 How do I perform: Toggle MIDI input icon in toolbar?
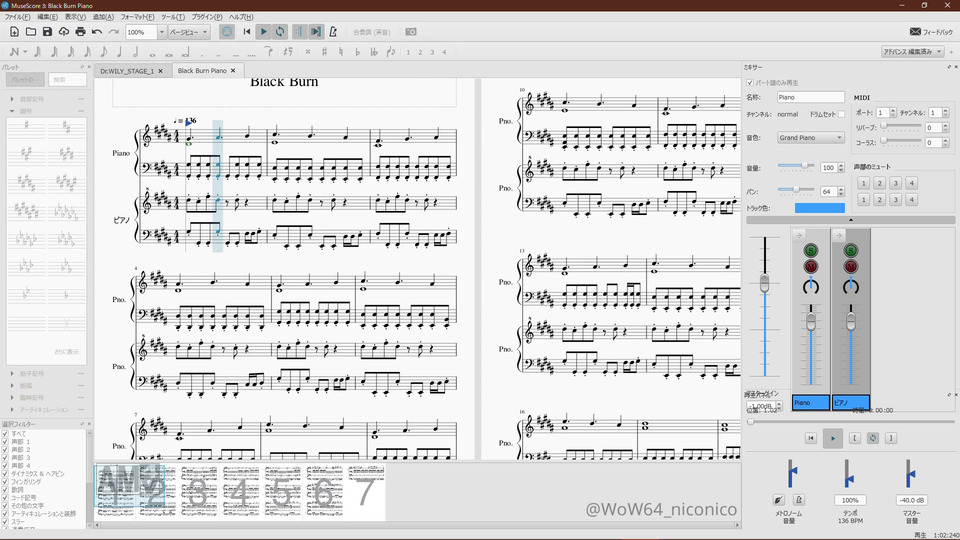click(x=227, y=32)
